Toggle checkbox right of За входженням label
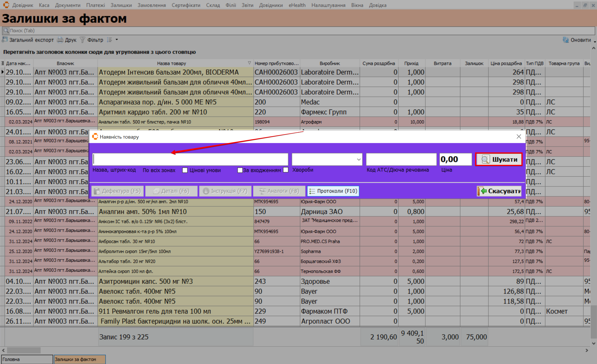 coord(286,170)
